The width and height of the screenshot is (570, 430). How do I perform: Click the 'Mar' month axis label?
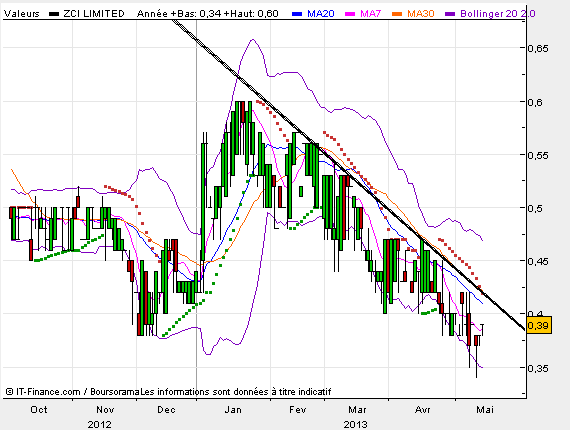pos(357,410)
